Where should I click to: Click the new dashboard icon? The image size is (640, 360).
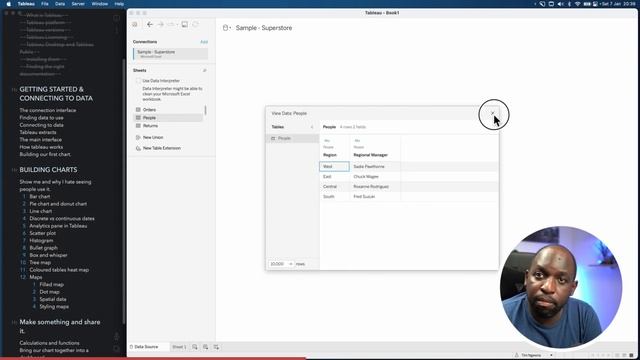[x=205, y=347]
